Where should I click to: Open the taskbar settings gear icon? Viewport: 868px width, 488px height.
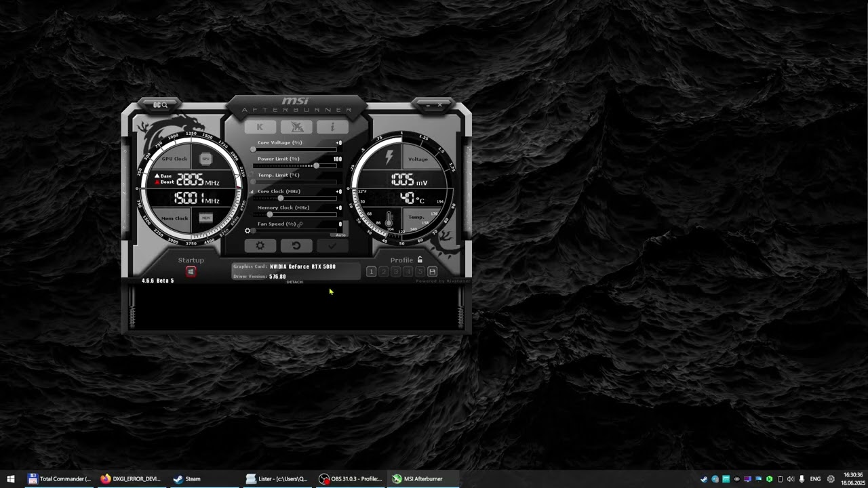(x=831, y=479)
